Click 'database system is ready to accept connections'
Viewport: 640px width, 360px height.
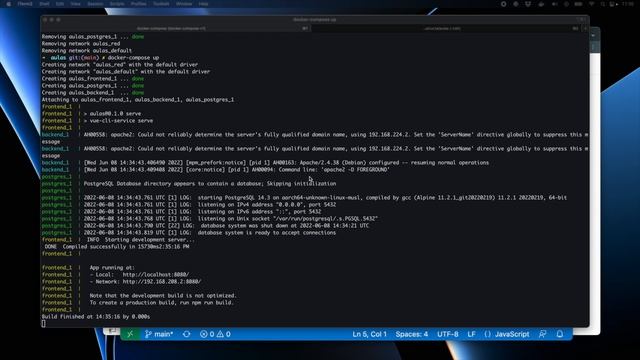(267, 233)
